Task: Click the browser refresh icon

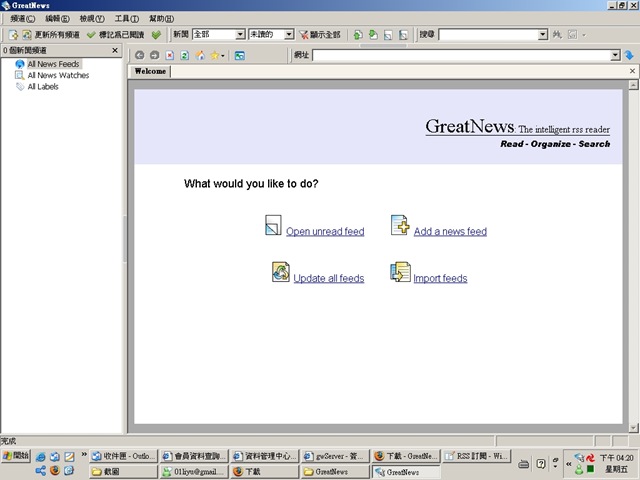Action: pyautogui.click(x=184, y=55)
